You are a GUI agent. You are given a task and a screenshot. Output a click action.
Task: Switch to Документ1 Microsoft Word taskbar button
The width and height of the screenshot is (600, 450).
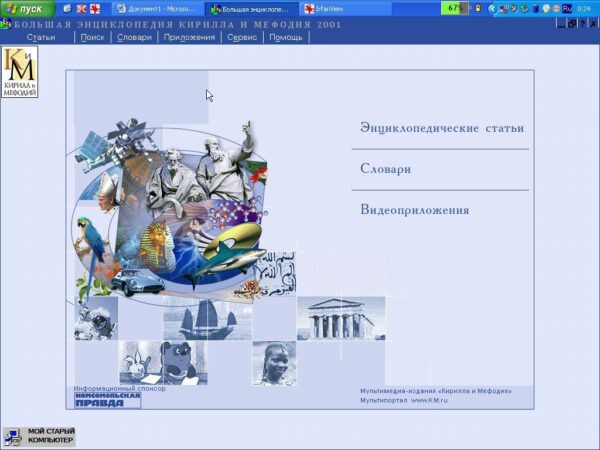click(x=158, y=8)
